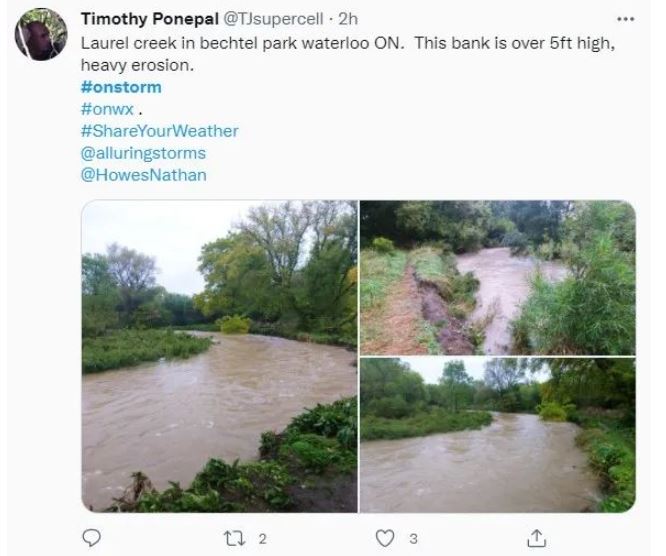Screen dimensions: 666x556
Task: Open the share icon below the photos
Action: click(x=536, y=538)
